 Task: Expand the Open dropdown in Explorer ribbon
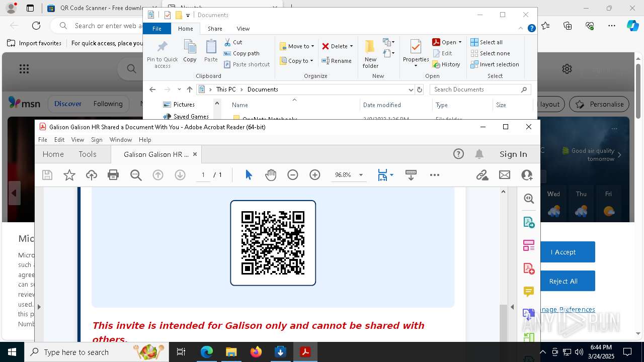460,42
